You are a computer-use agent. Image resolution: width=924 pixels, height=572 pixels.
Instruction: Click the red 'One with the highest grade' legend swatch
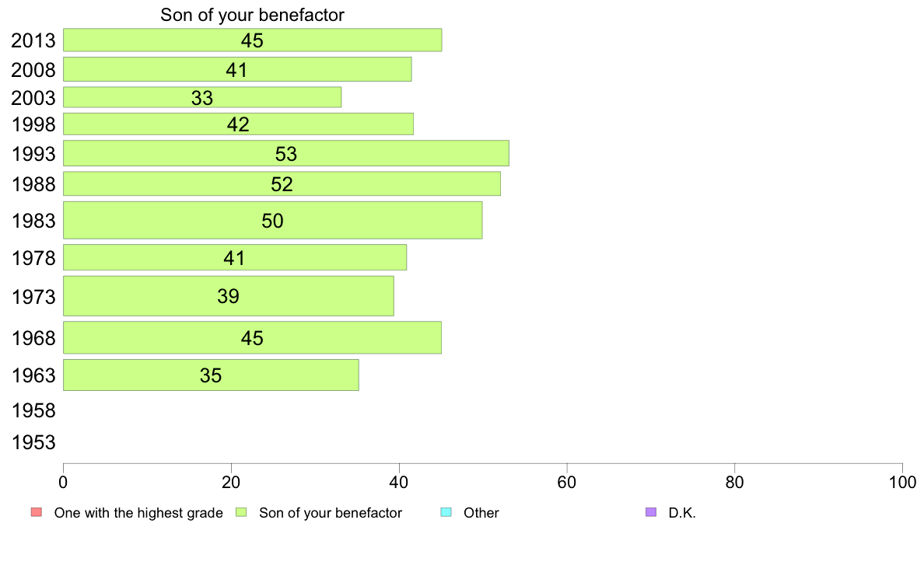(37, 512)
